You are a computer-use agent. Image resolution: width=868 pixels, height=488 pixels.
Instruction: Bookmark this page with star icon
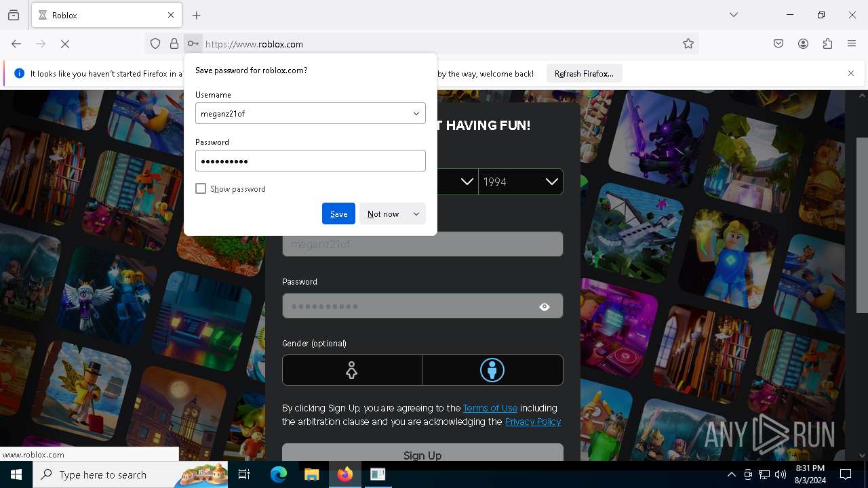(688, 44)
